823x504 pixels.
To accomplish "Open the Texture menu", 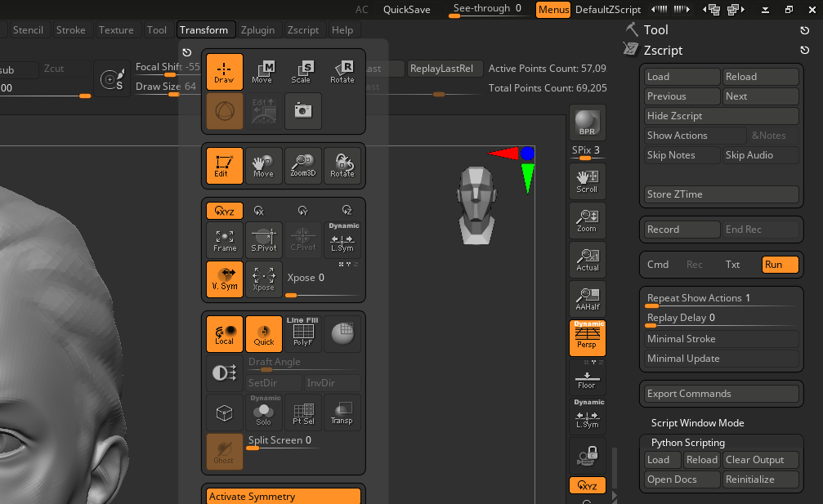I will pos(116,30).
